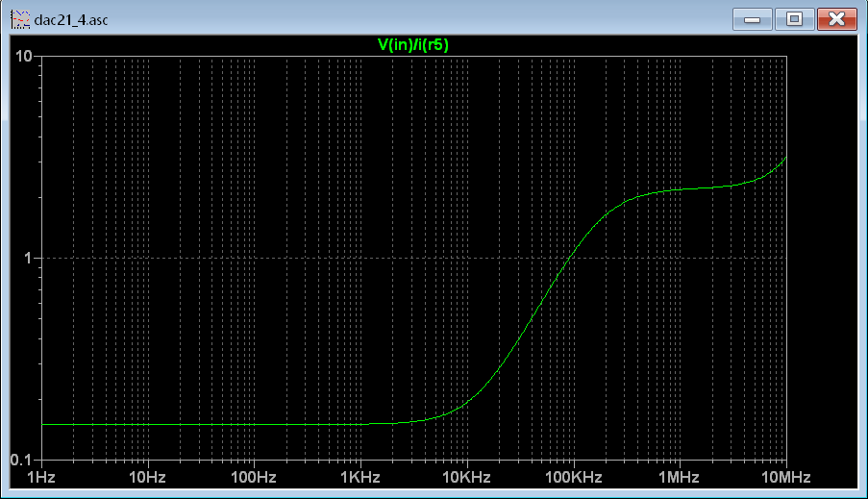Click the window title dac21_4.asc
This screenshot has width=868, height=499.
click(71, 20)
